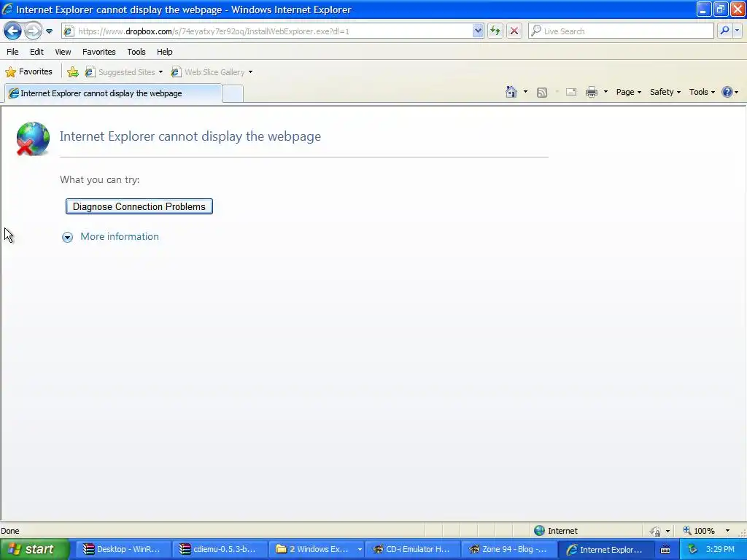The image size is (747, 560).
Task: Click the 100% zoom level button
Action: [x=700, y=531]
